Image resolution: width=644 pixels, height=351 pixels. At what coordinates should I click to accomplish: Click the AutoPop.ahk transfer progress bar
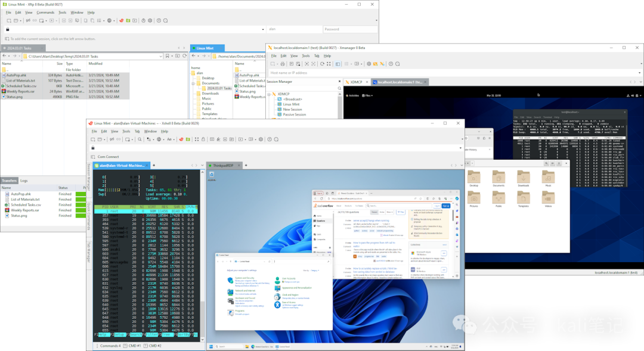click(x=80, y=194)
